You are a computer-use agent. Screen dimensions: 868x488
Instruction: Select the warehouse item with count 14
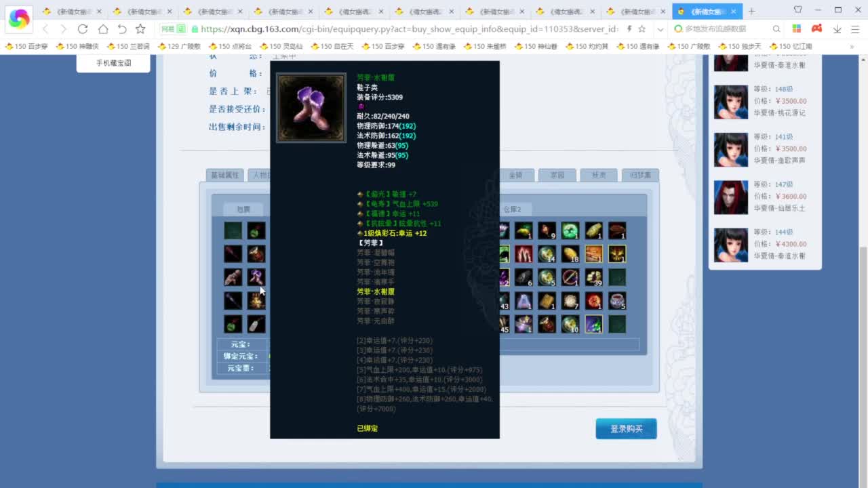(547, 253)
